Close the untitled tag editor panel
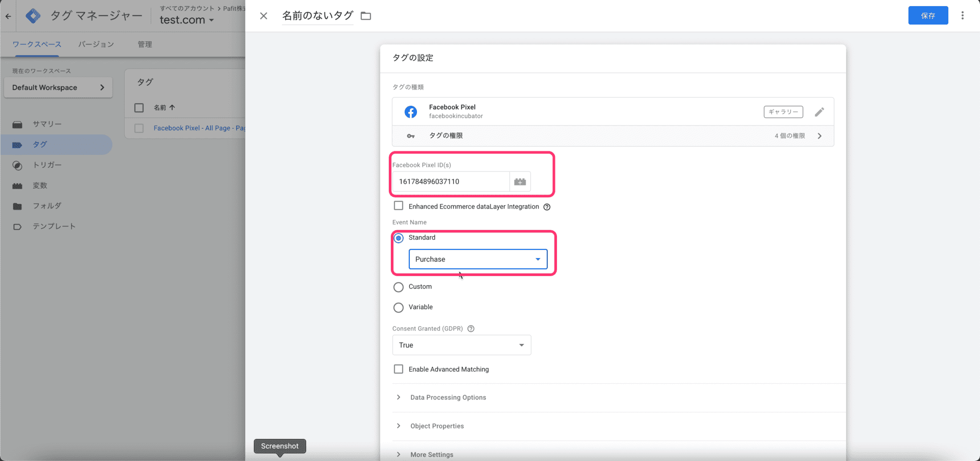 pos(264,16)
